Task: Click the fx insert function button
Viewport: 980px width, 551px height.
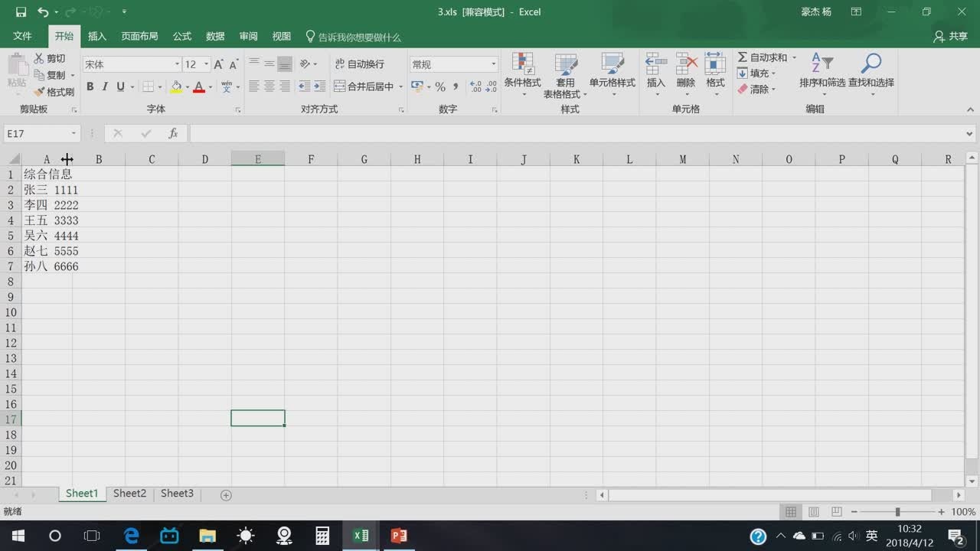Action: [173, 133]
